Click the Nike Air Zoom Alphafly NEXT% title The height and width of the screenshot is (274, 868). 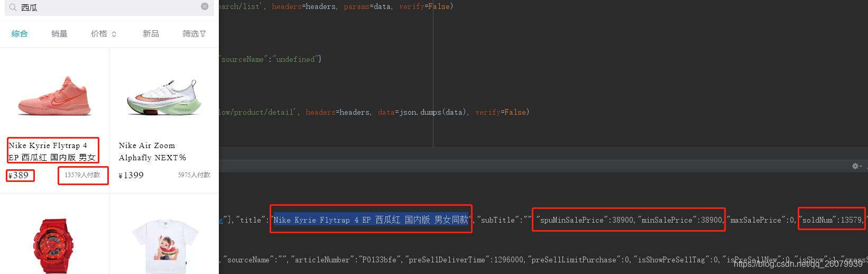click(152, 151)
